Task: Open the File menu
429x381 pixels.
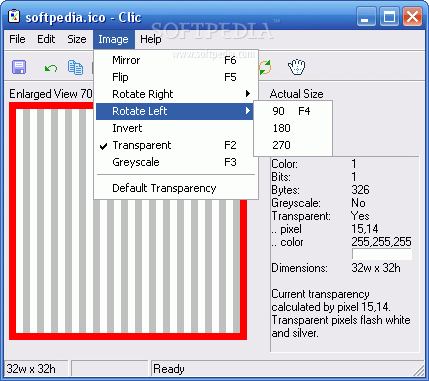Action: tap(17, 39)
